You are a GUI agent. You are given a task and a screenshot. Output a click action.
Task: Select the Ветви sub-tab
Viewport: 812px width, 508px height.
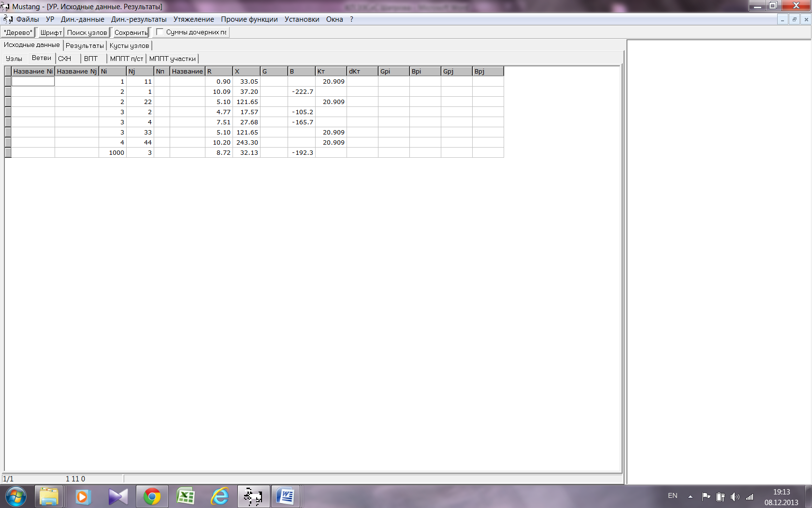42,58
